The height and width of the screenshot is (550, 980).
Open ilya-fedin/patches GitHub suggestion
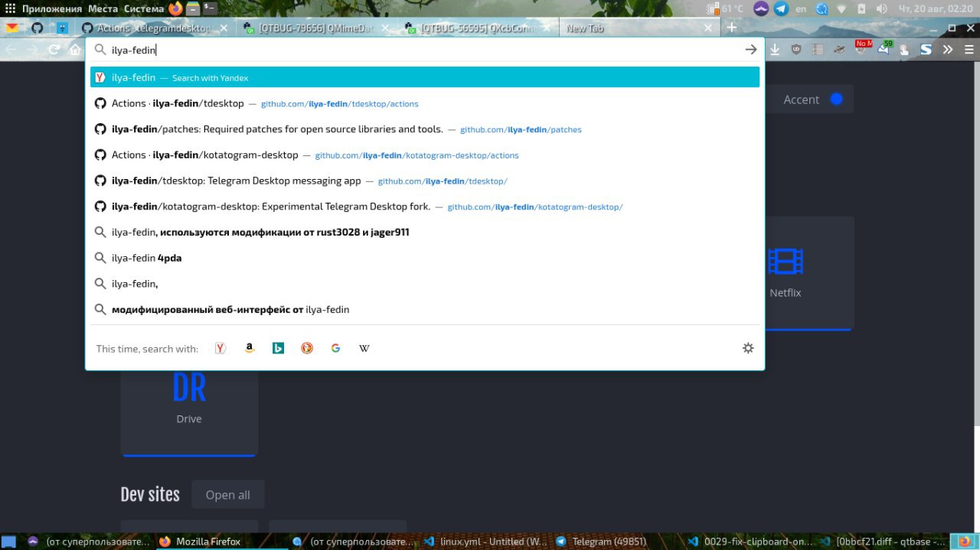(x=425, y=129)
